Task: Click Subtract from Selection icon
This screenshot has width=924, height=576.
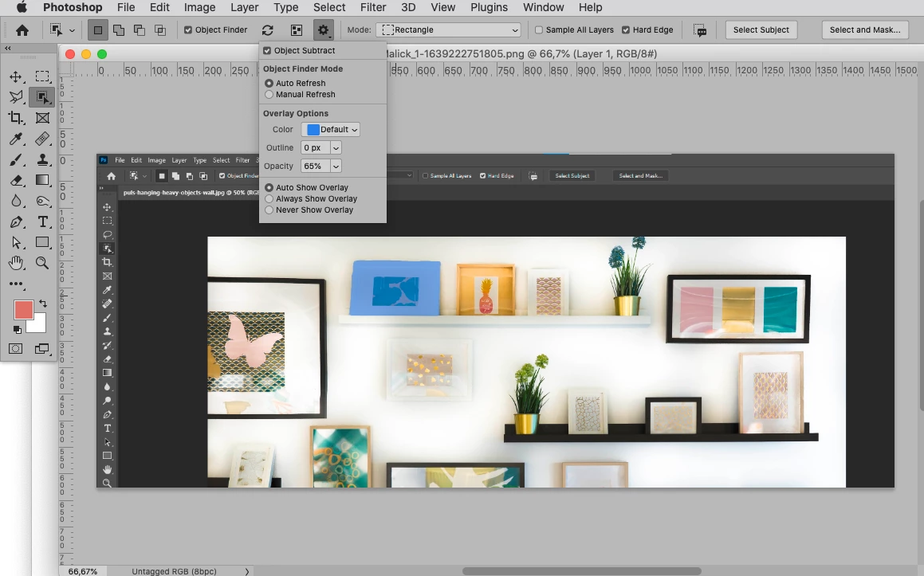Action: tap(139, 30)
